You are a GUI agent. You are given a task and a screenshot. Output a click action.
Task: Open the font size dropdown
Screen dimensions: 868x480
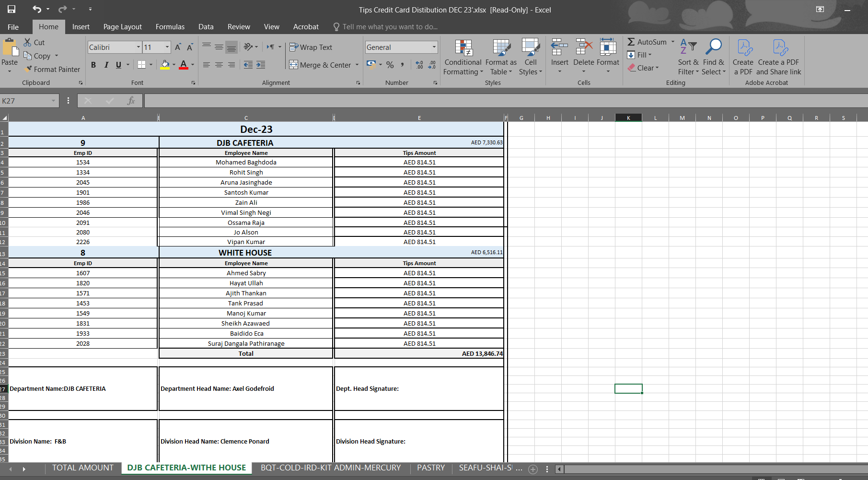[x=167, y=47]
